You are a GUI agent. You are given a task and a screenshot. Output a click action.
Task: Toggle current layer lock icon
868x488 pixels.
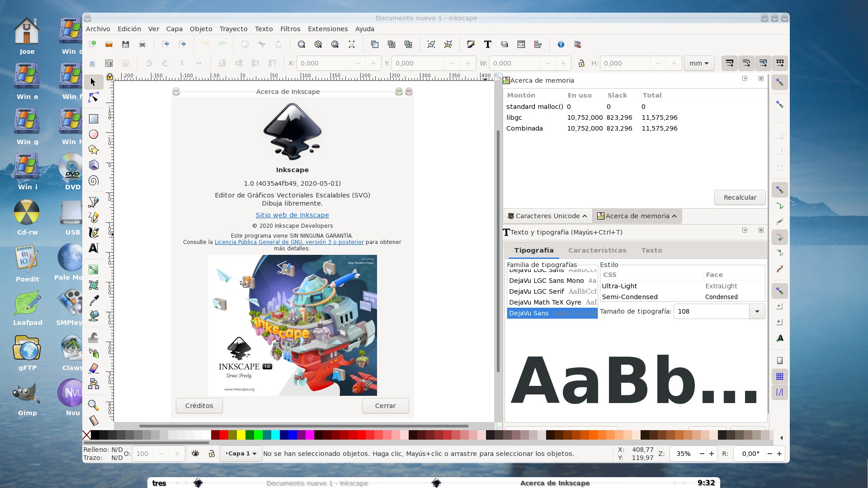211,453
